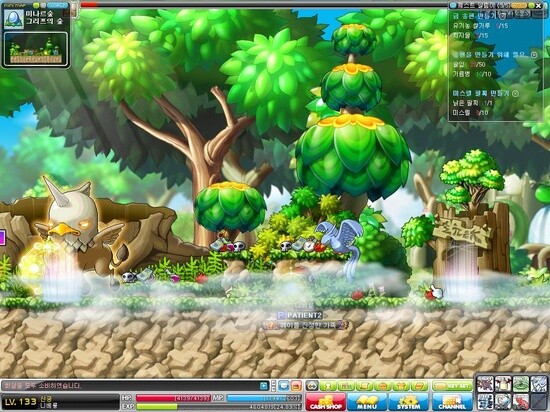Image resolution: width=550 pixels, height=412 pixels.
Task: Click the world map egg icon
Action: tap(14, 19)
